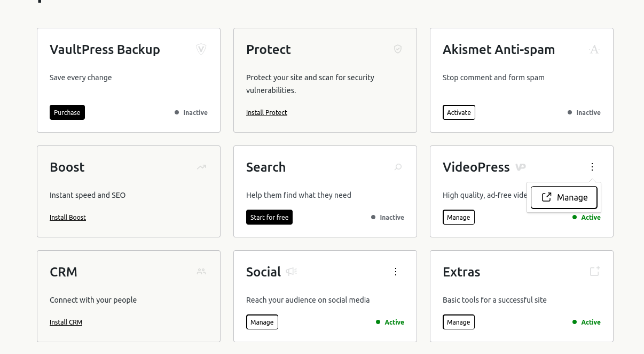
Task: Activate Akismet Anti-spam
Action: (459, 112)
